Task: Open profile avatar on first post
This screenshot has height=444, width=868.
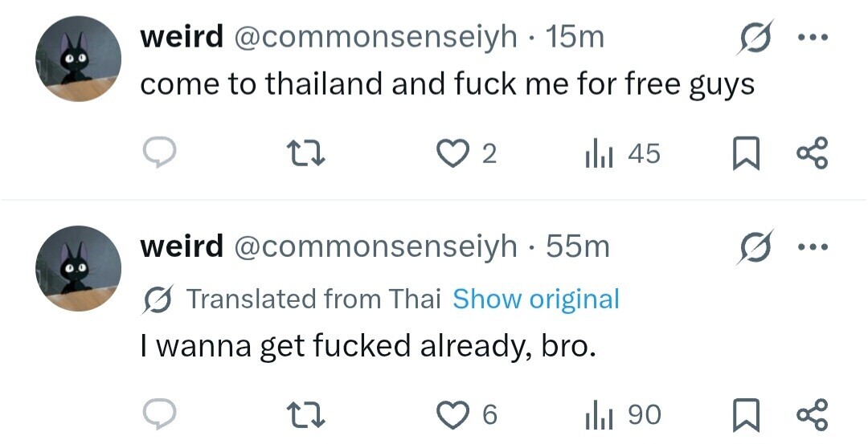Action: tap(78, 59)
